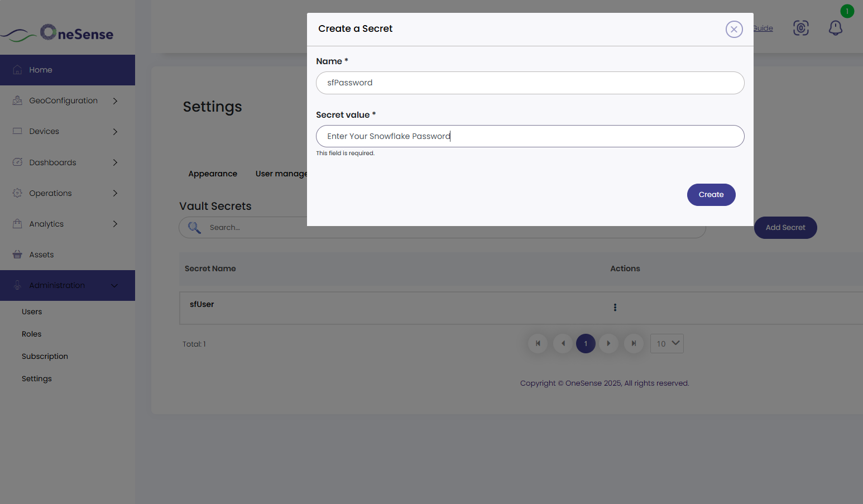
Task: Click the Operations gear icon
Action: [x=17, y=193]
